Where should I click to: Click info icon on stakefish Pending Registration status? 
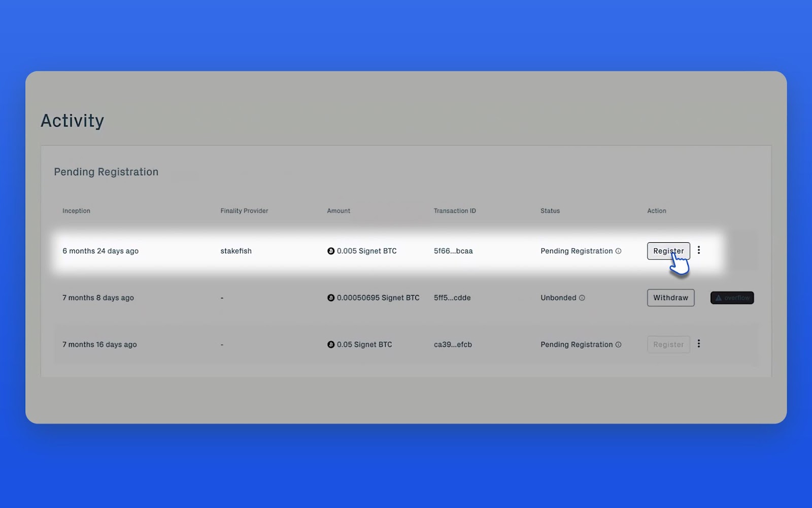pos(618,251)
